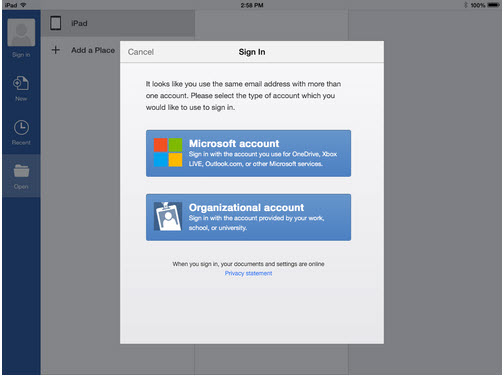Image resolution: width=504 pixels, height=380 pixels.
Task: Tap the Wi-Fi status icon
Action: (23, 5)
